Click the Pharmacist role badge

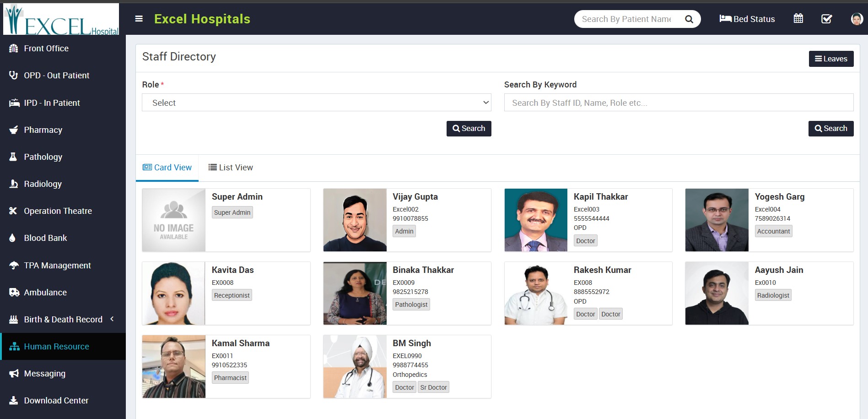(x=230, y=378)
